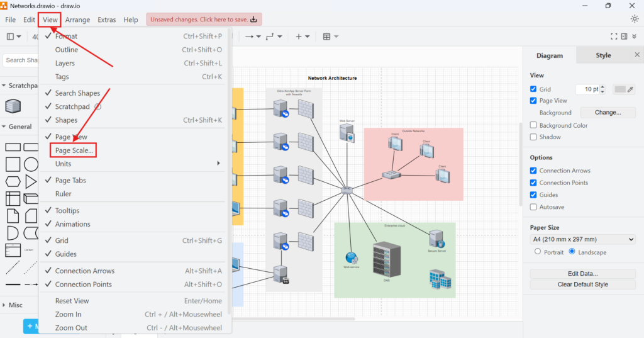Adjust grid size with the stepper arrows
This screenshot has width=644, height=338.
coord(602,89)
